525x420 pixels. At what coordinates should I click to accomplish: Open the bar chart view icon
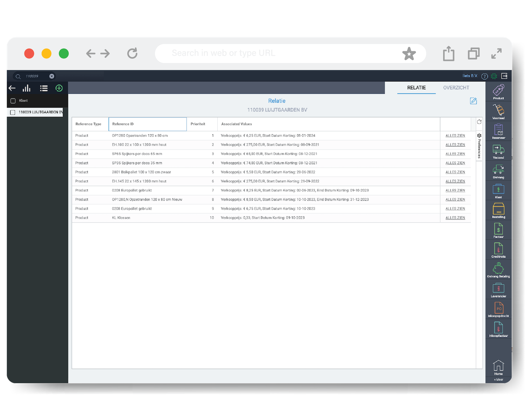pyautogui.click(x=27, y=88)
